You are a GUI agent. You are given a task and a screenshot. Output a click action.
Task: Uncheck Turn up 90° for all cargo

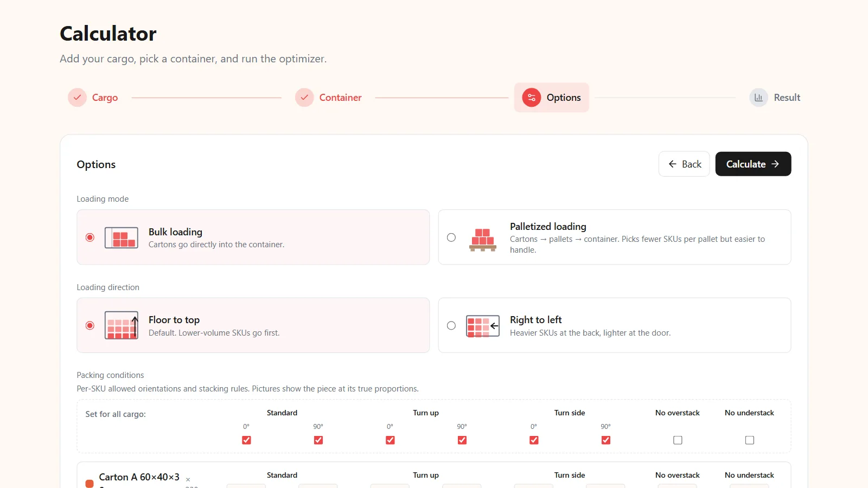(x=462, y=440)
